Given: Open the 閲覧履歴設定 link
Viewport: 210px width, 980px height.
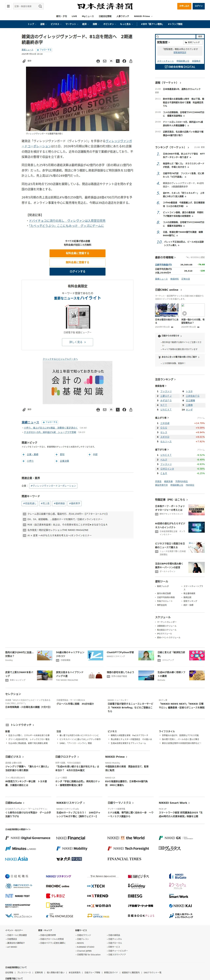Looking at the screenshot, I should [180, 52].
